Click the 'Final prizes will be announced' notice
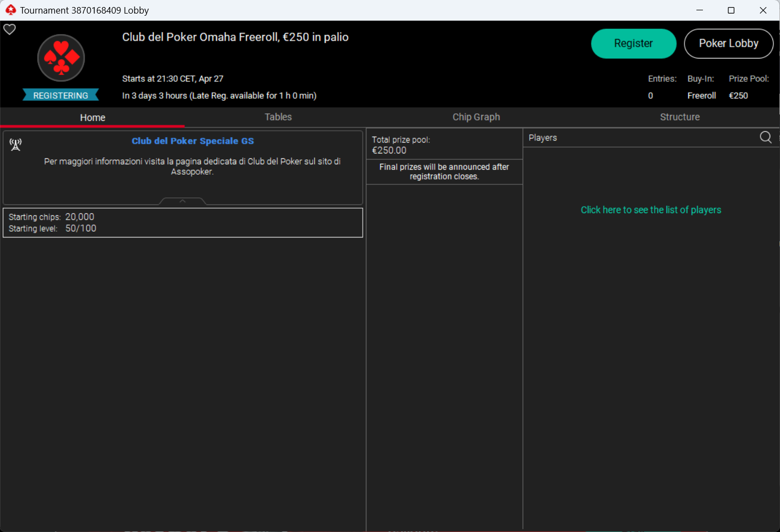Image resolution: width=780 pixels, height=532 pixels. [x=444, y=171]
